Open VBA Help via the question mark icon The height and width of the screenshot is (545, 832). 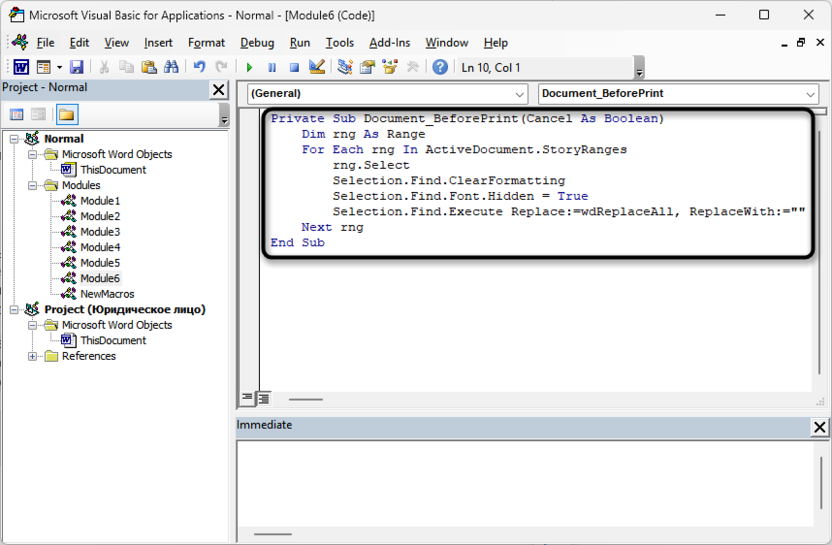tap(439, 67)
